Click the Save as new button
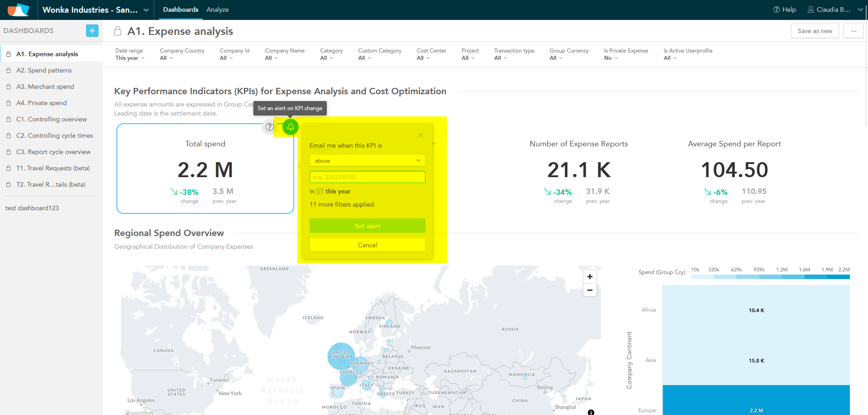 [x=815, y=31]
